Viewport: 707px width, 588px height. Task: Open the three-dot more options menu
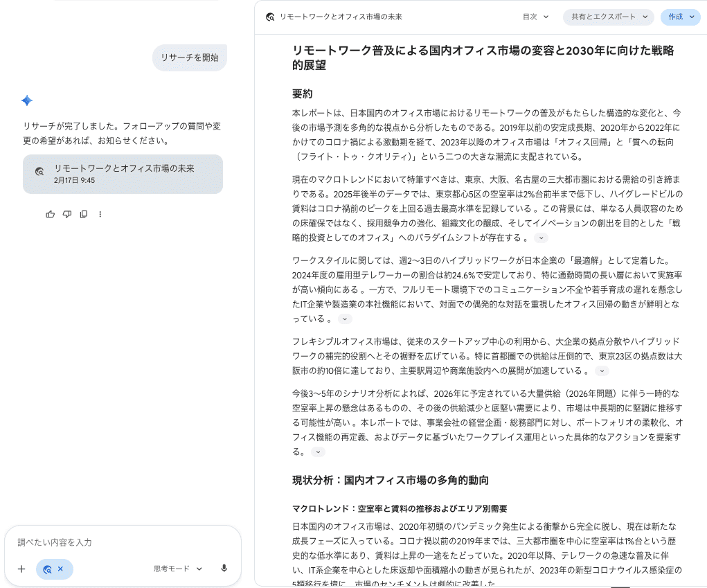tap(100, 214)
